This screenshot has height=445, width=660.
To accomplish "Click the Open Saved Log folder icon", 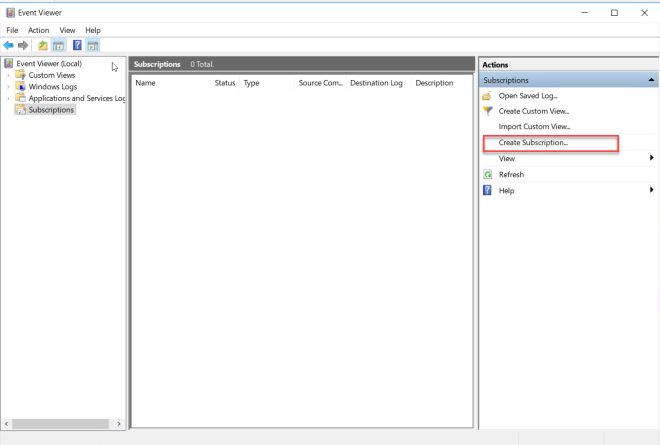I will (487, 96).
